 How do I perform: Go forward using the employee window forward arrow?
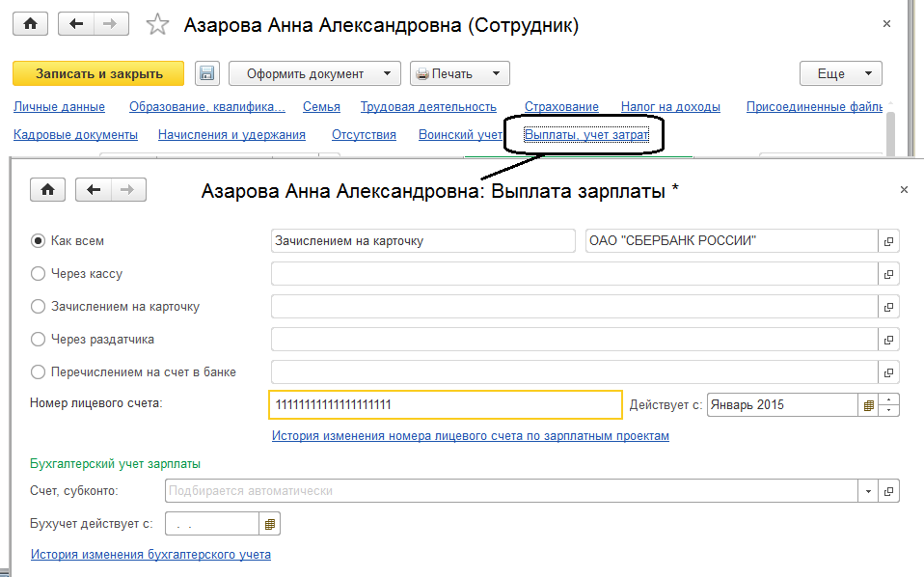point(111,24)
